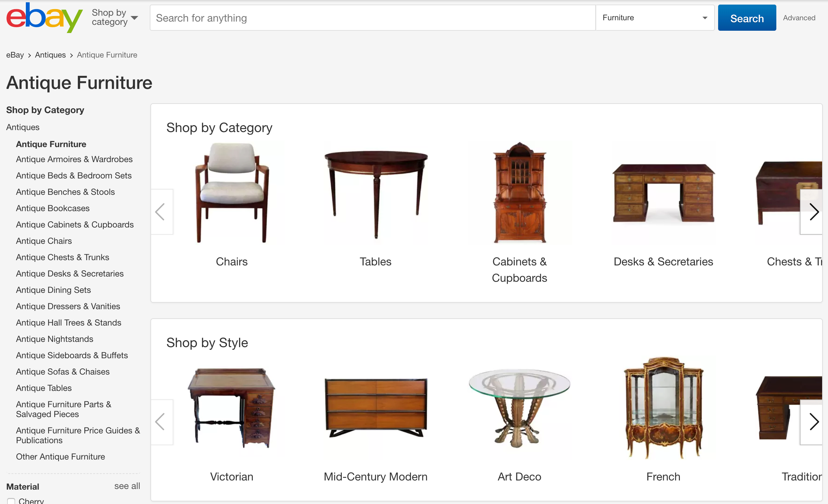The image size is (828, 504).
Task: Open the Furniture search category dropdown
Action: pyautogui.click(x=655, y=18)
